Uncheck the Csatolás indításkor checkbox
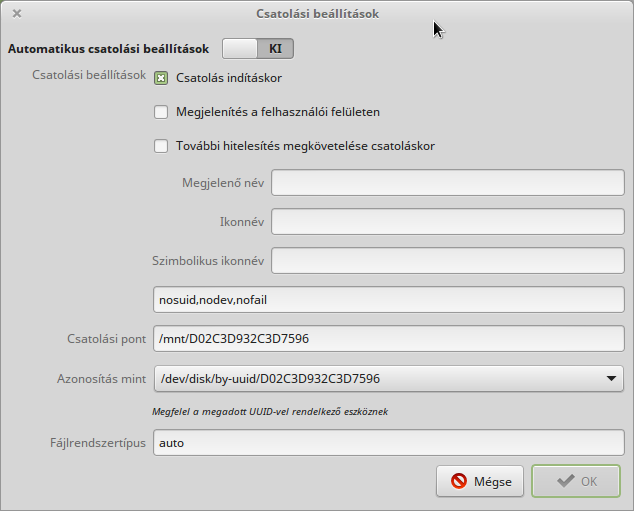Image resolution: width=634 pixels, height=511 pixels. pyautogui.click(x=161, y=78)
